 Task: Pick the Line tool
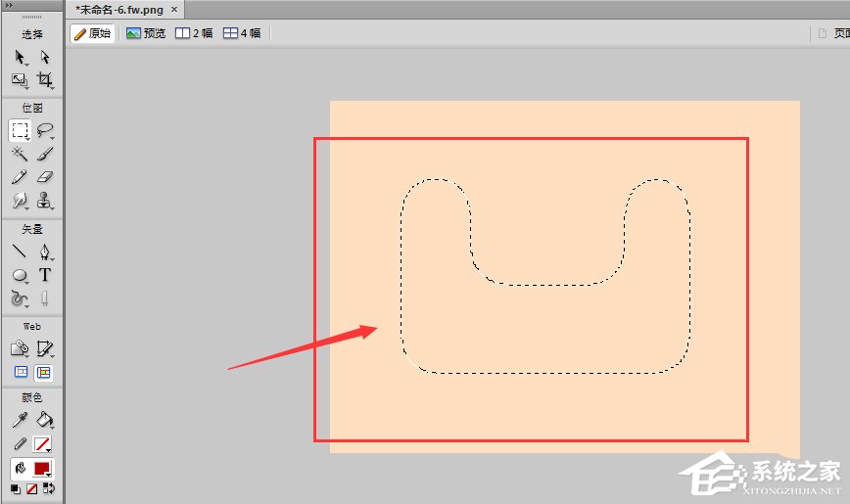(20, 252)
